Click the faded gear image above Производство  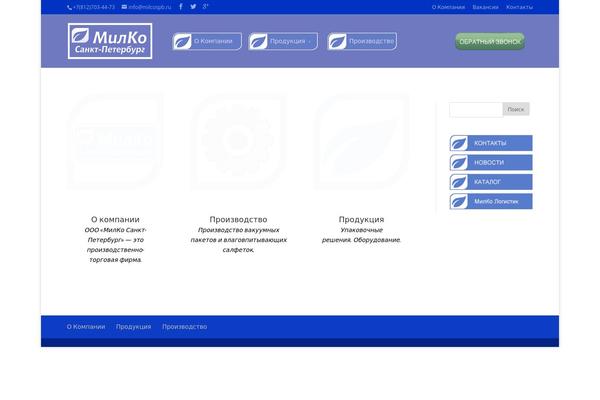pyautogui.click(x=238, y=141)
